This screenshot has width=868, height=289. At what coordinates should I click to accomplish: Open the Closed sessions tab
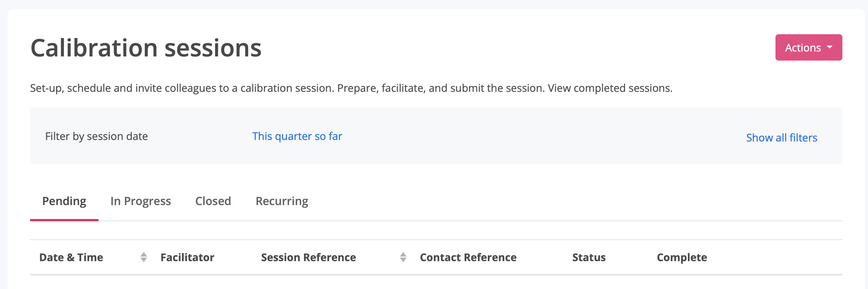(213, 201)
